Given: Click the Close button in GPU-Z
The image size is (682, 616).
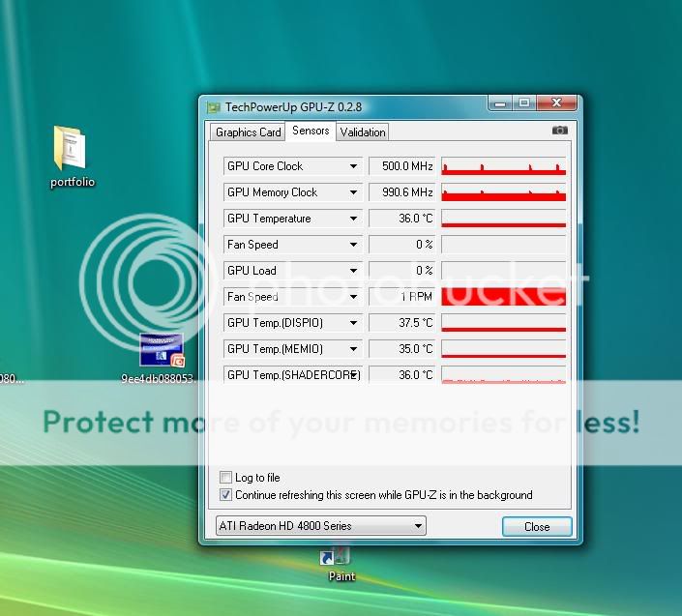Looking at the screenshot, I should pos(537,527).
